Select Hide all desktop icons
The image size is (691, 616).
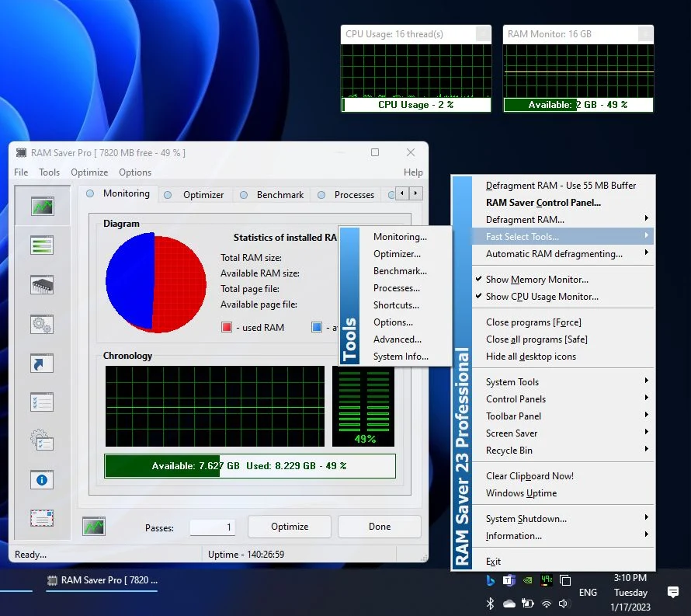click(x=563, y=357)
